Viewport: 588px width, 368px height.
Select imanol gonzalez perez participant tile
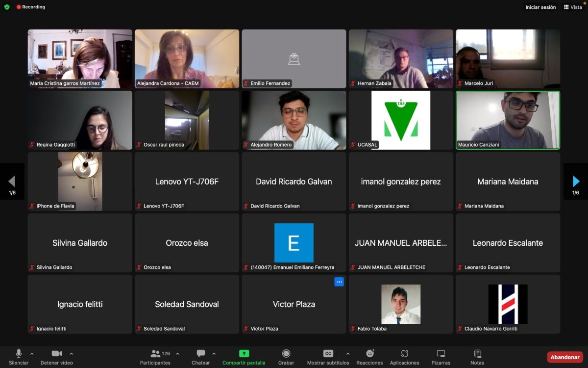pos(401,182)
